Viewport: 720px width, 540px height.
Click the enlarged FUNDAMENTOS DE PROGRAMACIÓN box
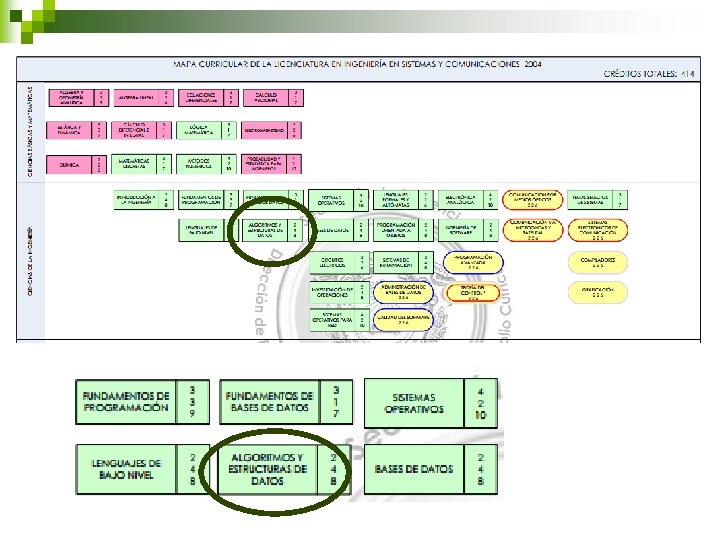click(x=142, y=402)
